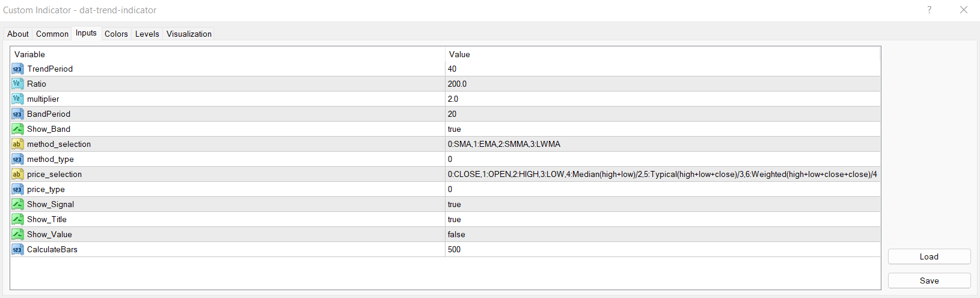Click the boolean icon beside Show_Signal
The height and width of the screenshot is (298, 980).
click(x=17, y=205)
